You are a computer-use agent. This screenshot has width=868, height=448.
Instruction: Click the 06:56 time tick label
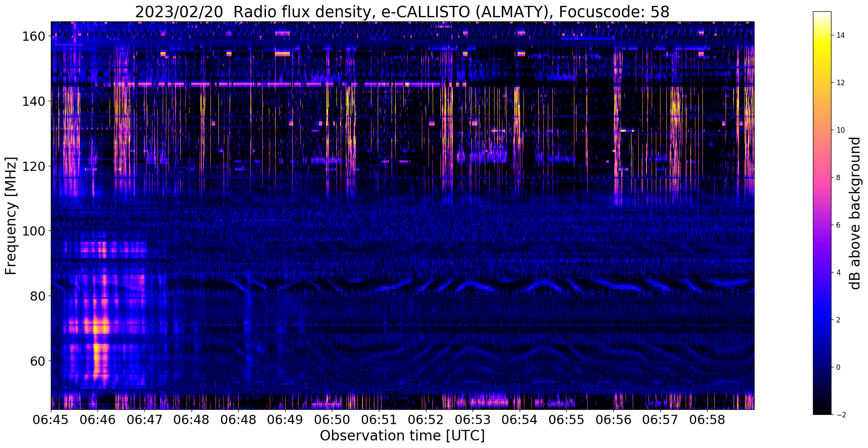click(x=614, y=420)
